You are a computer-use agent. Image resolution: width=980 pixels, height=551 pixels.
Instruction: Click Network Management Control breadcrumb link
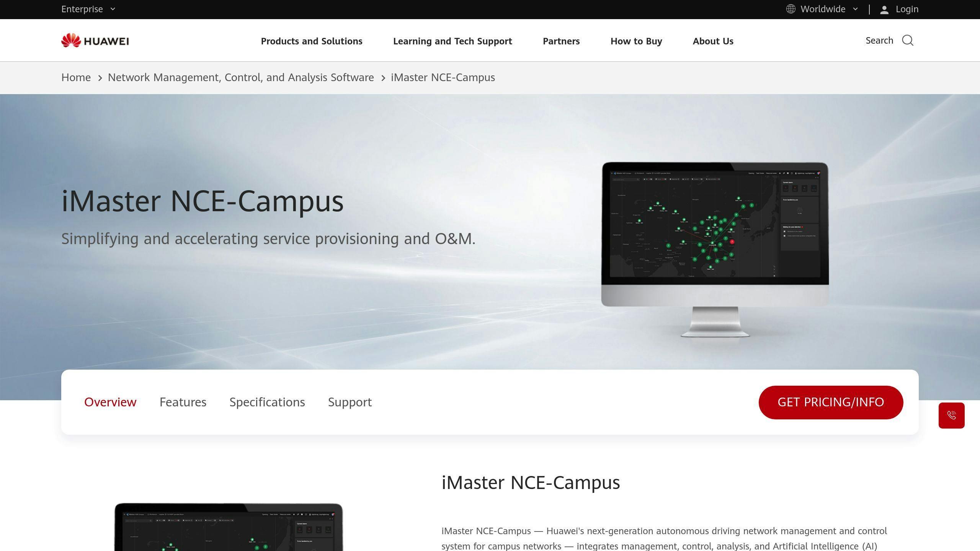[240, 77]
